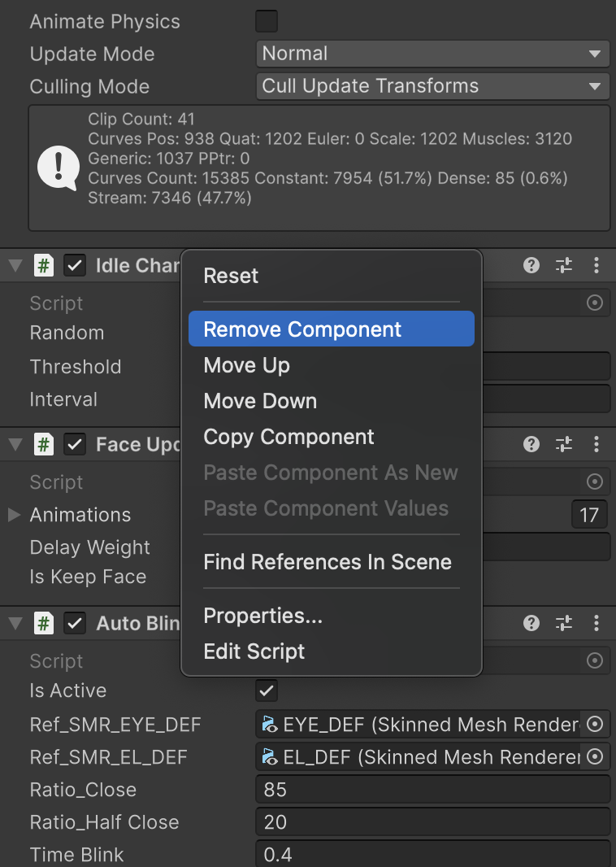Open the Culling Mode dropdown
This screenshot has height=867, width=616.
[432, 86]
